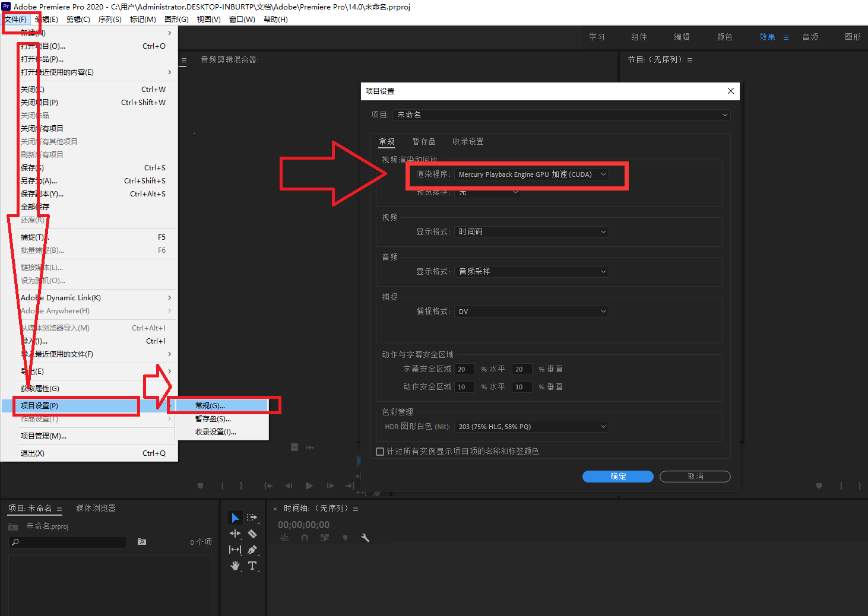Step back one frame in source monitor
This screenshot has height=616, width=868.
[289, 485]
